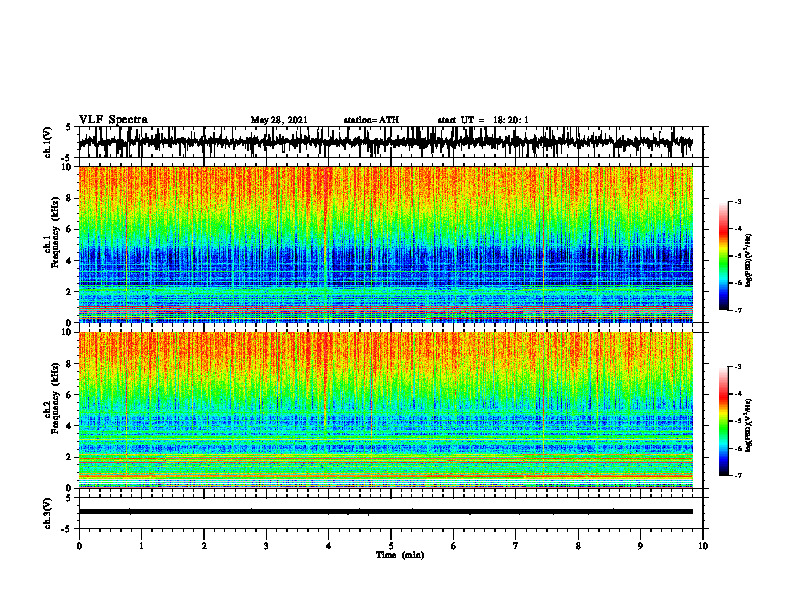Click the "station=ATH" header label
This screenshot has width=792, height=612.
click(371, 120)
